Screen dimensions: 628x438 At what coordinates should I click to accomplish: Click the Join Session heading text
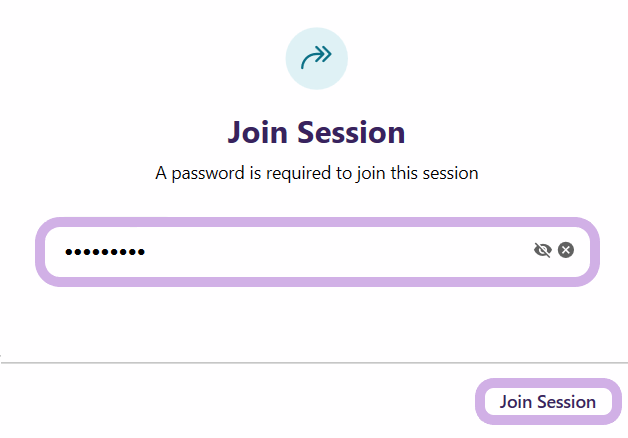pos(316,132)
